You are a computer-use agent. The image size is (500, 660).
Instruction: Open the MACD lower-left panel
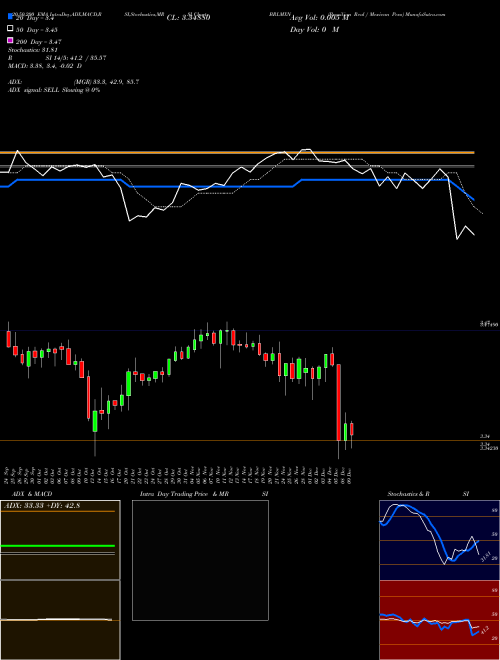pos(60,620)
